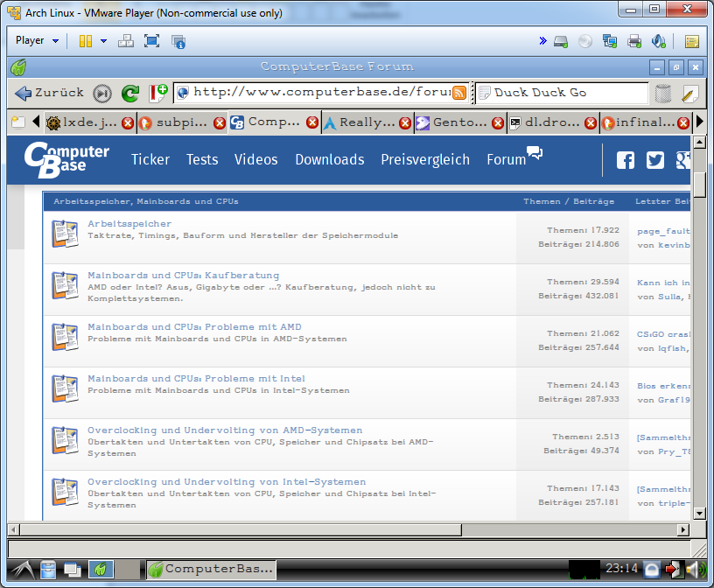Image resolution: width=714 pixels, height=588 pixels.
Task: Click the VMware CD/DVD drive icon
Action: point(585,41)
